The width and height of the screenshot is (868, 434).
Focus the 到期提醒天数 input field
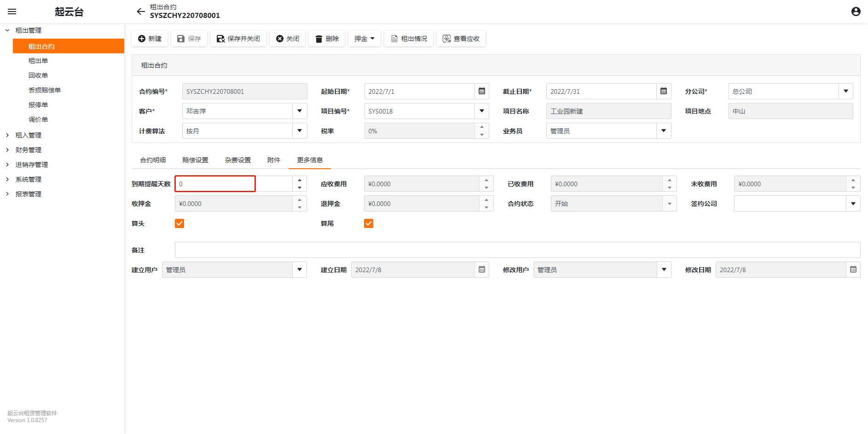234,183
